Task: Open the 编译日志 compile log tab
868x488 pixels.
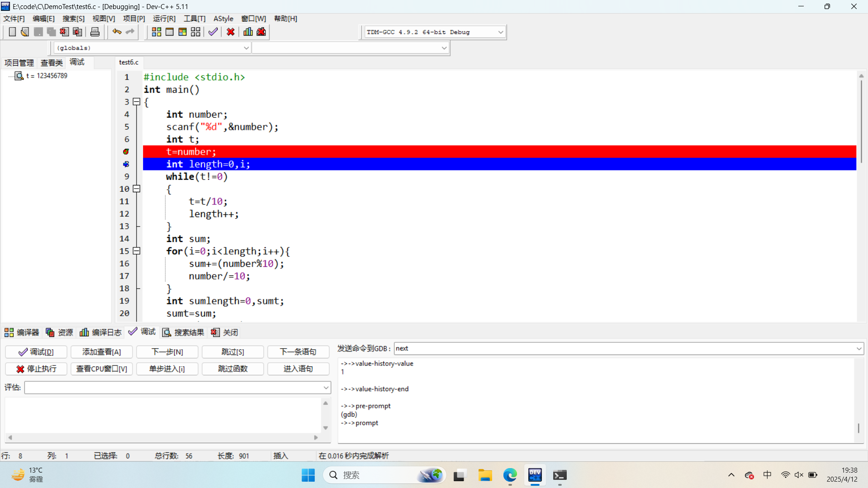Action: click(x=100, y=332)
